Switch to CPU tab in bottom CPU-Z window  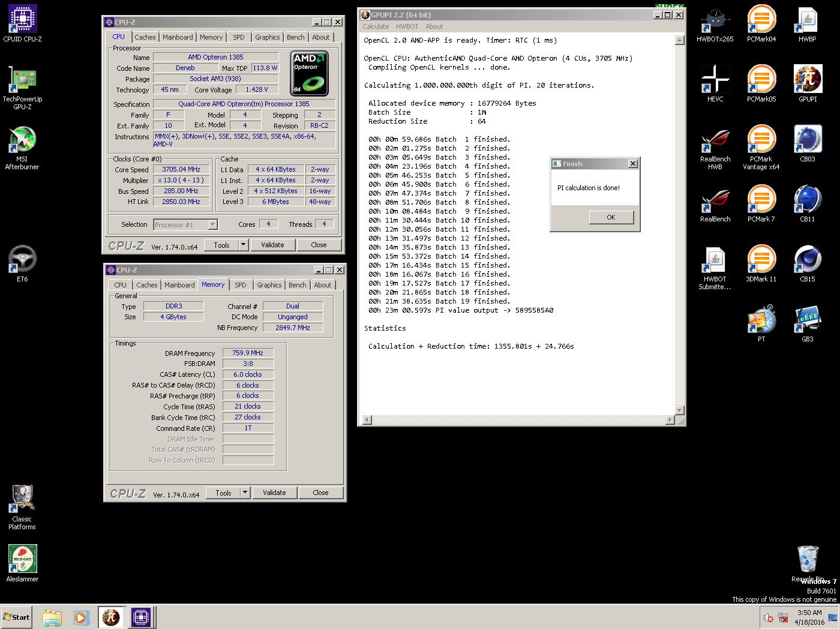121,285
